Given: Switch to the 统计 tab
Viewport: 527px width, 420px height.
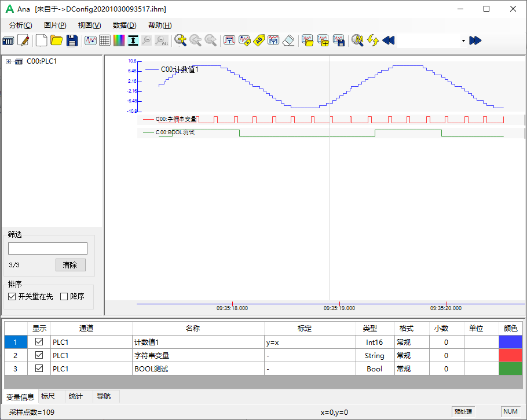Looking at the screenshot, I should coord(76,396).
